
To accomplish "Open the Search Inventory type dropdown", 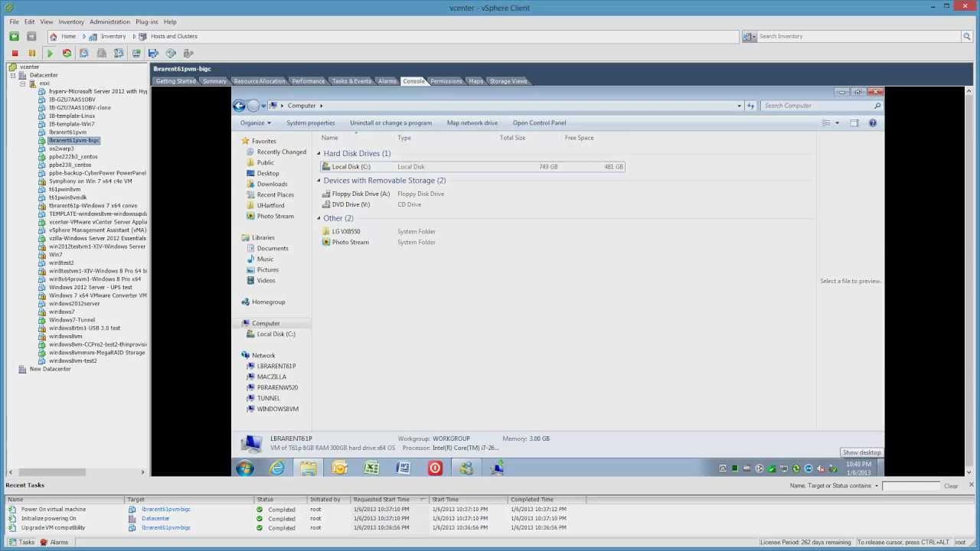I will [x=750, y=37].
